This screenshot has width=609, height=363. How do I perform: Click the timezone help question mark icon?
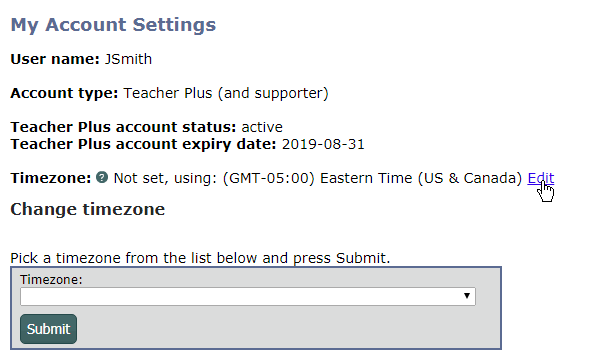[102, 177]
